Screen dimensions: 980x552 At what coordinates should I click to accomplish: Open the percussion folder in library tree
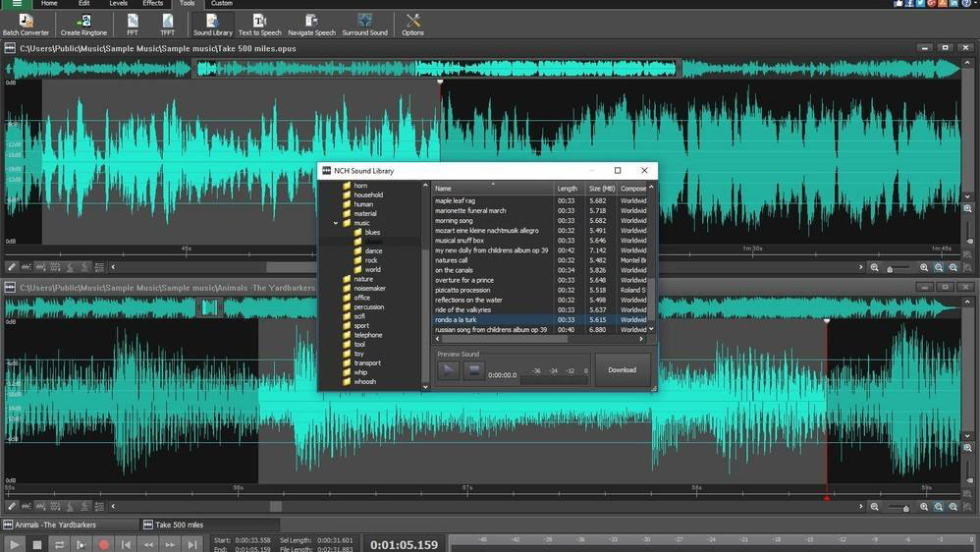(368, 306)
